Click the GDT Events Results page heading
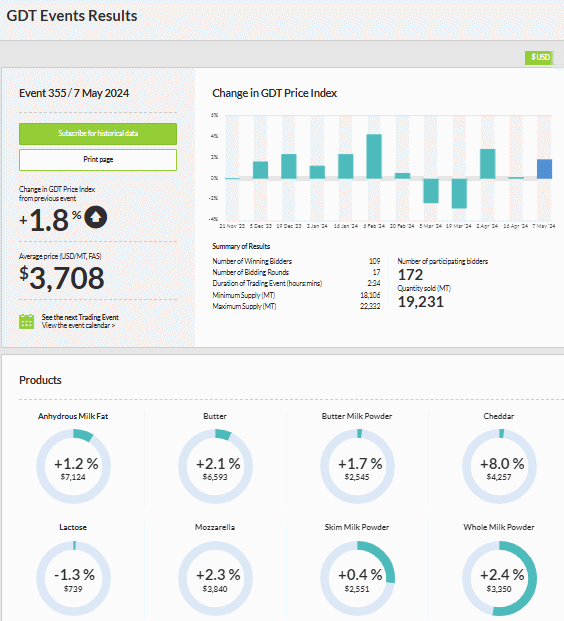This screenshot has height=621, width=564. (x=72, y=16)
